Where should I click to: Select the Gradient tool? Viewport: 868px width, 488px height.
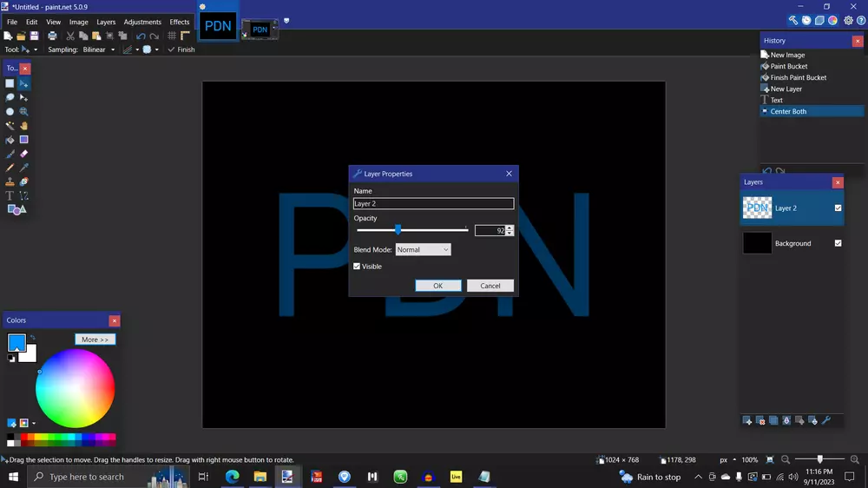pos(23,140)
